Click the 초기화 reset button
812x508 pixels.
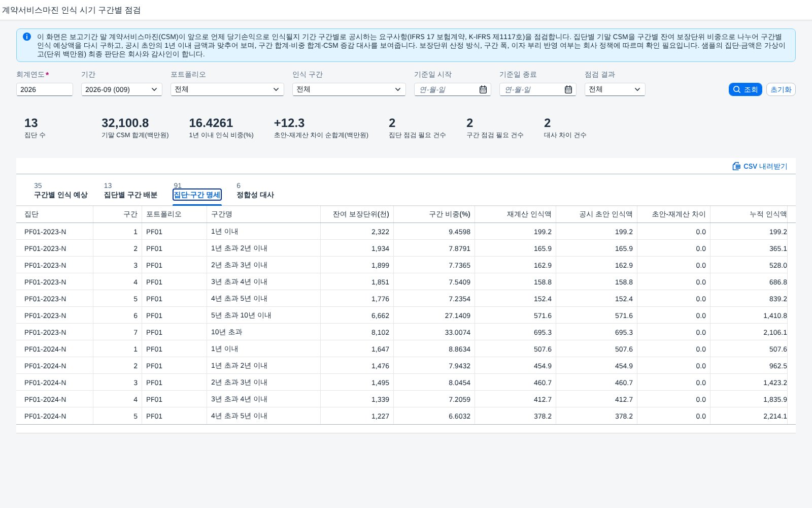point(781,89)
